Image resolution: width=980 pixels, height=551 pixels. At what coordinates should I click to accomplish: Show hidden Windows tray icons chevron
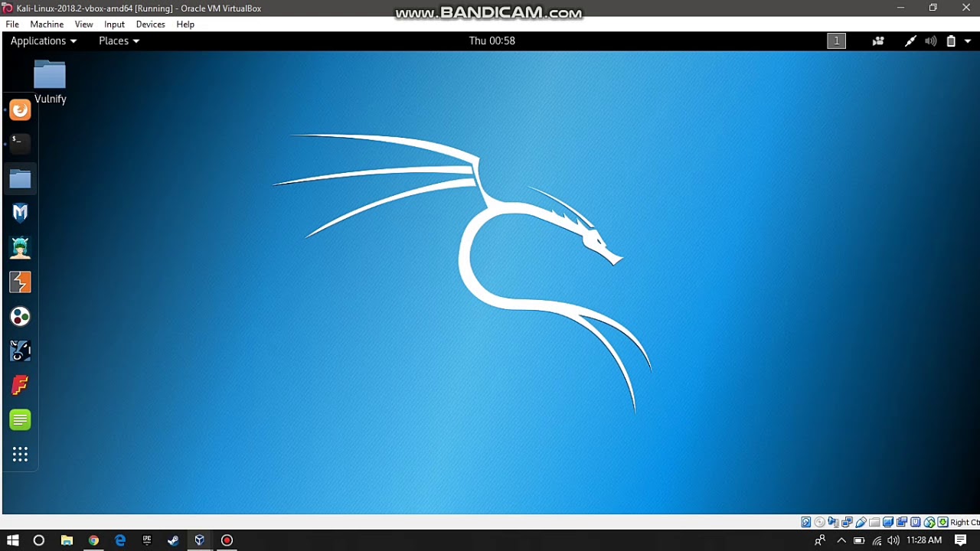[841, 540]
